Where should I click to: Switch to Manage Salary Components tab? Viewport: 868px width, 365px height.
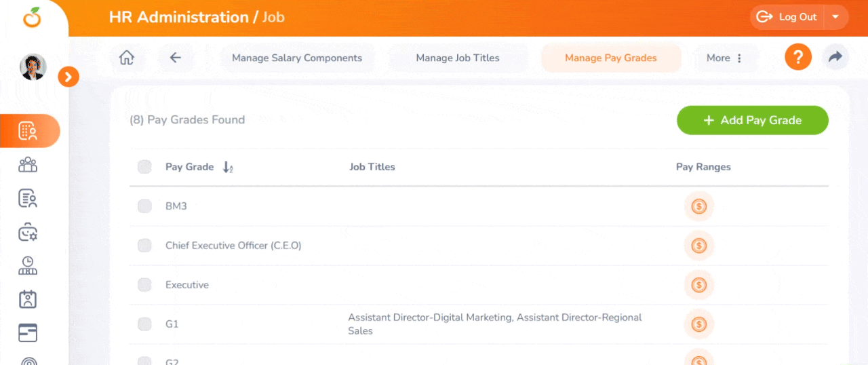pyautogui.click(x=297, y=58)
